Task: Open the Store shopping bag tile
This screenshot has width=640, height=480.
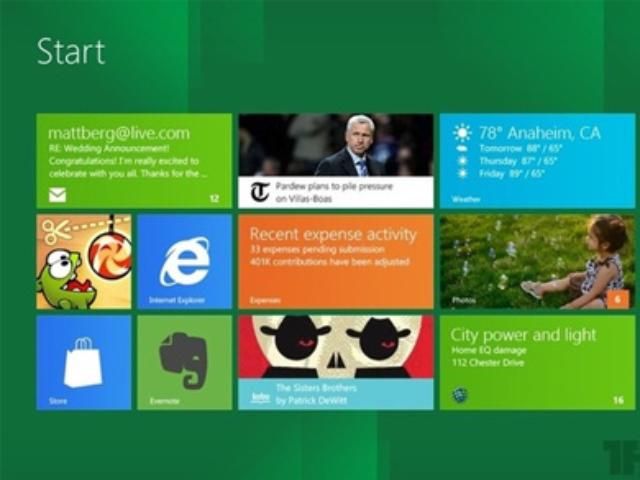Action: click(x=84, y=362)
